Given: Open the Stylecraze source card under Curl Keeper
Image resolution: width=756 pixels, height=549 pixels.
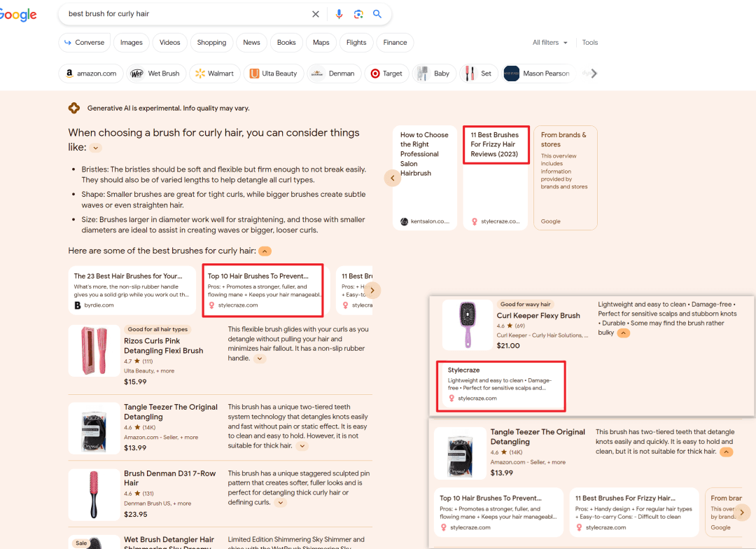Looking at the screenshot, I should (501, 386).
